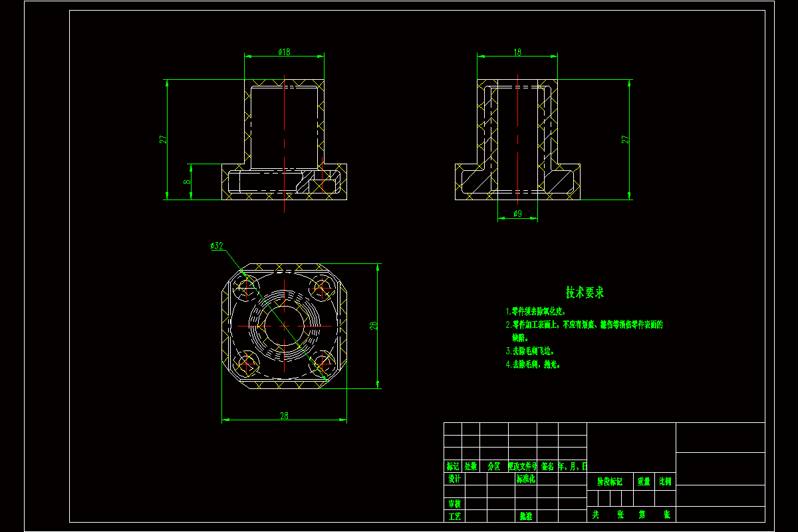Screen dimensions: 798x532
Task: Select the 更改文件号 title block cell
Action: point(523,467)
